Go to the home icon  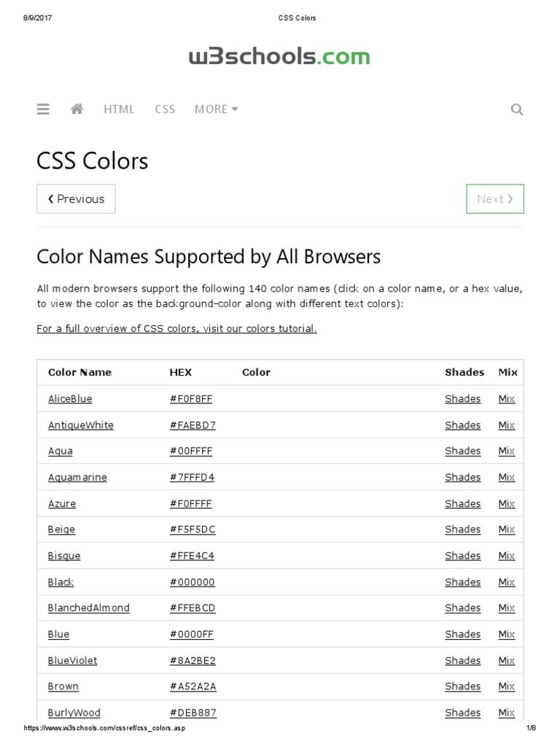tap(77, 109)
